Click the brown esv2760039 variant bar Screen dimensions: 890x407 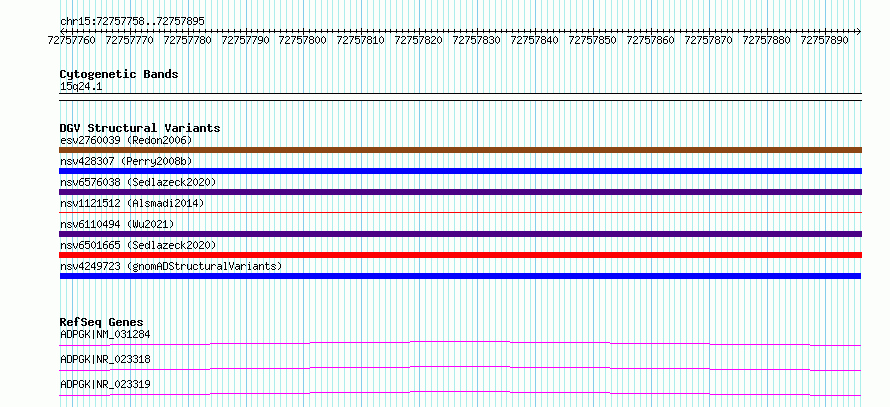[x=460, y=150]
